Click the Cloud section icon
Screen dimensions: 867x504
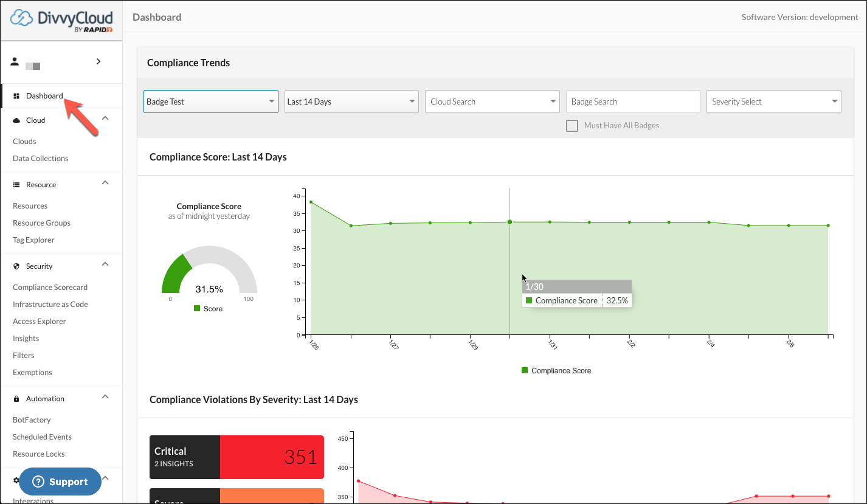pos(16,120)
